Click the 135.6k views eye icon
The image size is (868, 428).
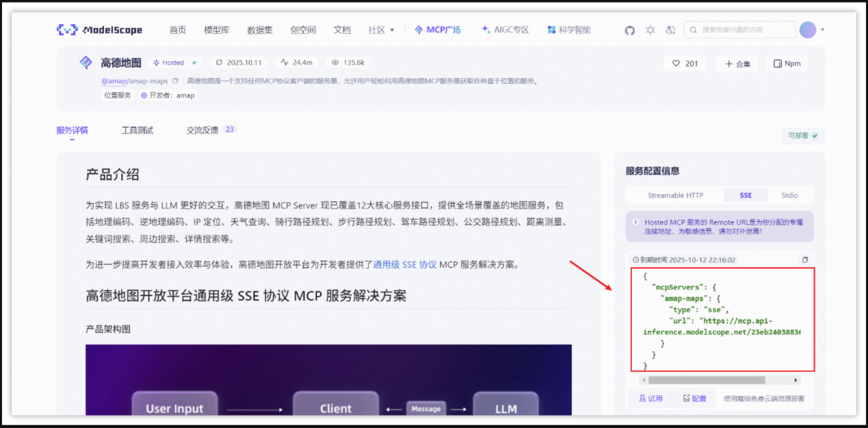[x=335, y=62]
